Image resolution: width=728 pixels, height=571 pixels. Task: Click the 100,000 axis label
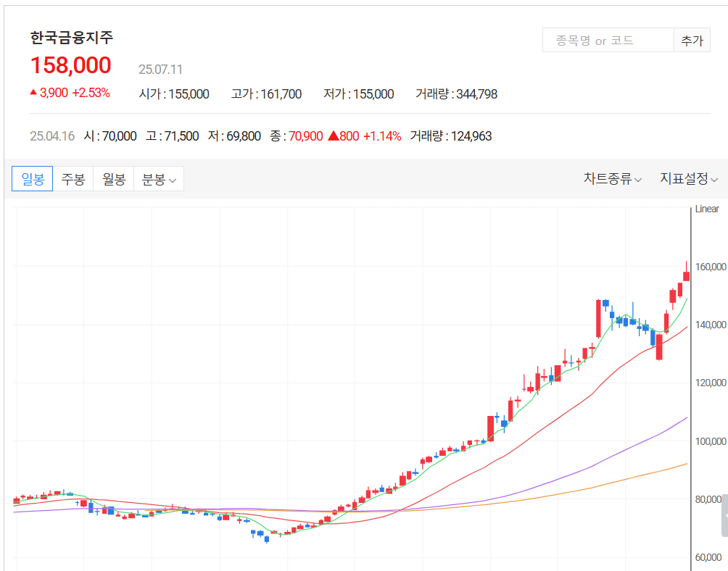[x=711, y=441]
